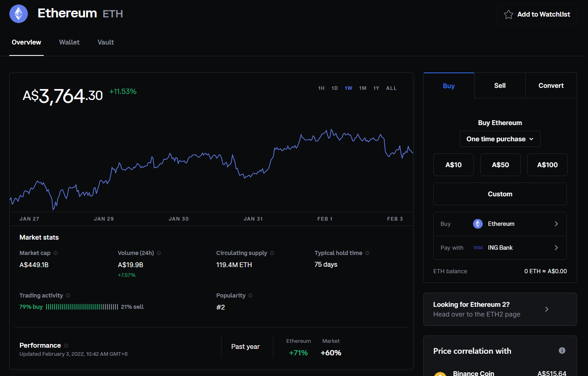This screenshot has width=588, height=376.
Task: Click the 75 days hold time value
Action: (x=326, y=264)
